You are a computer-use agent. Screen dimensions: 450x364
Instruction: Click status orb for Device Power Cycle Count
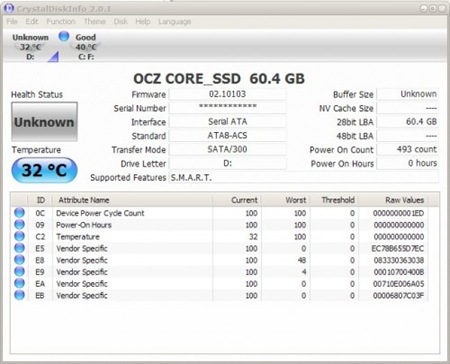click(x=19, y=213)
